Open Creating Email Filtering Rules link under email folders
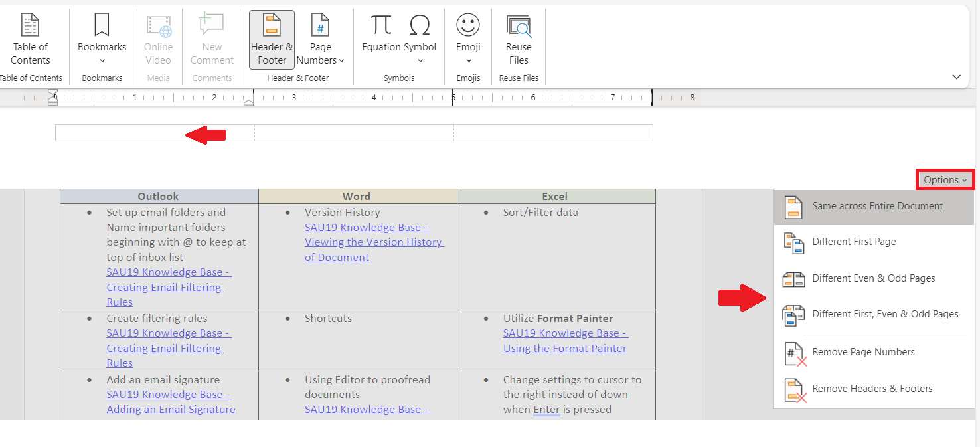 click(x=169, y=287)
